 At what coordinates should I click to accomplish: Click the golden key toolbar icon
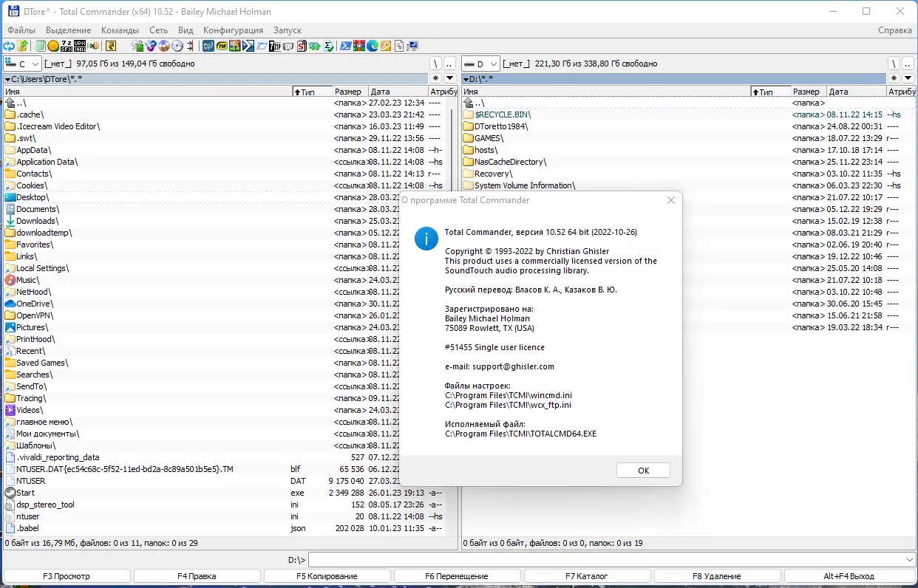[386, 46]
